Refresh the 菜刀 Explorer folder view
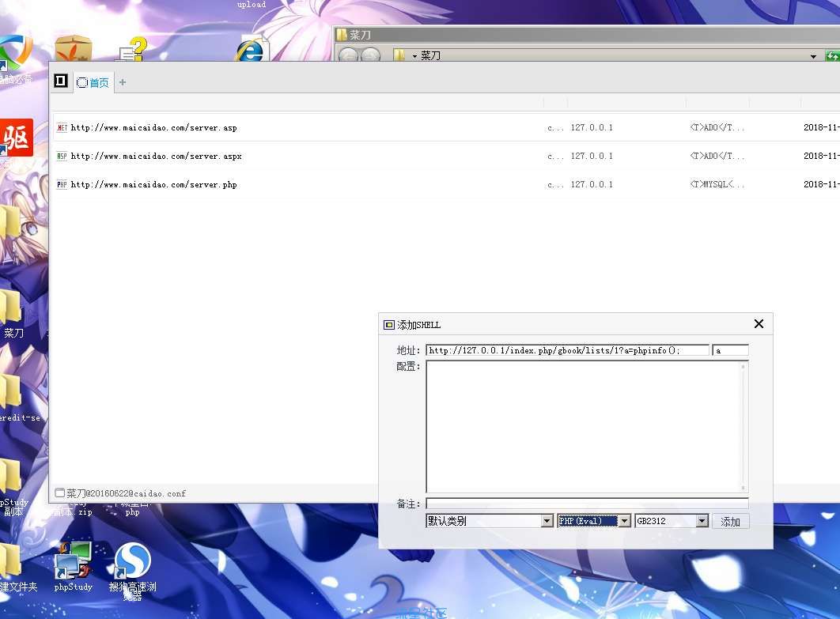The width and height of the screenshot is (840, 619). coord(832,55)
